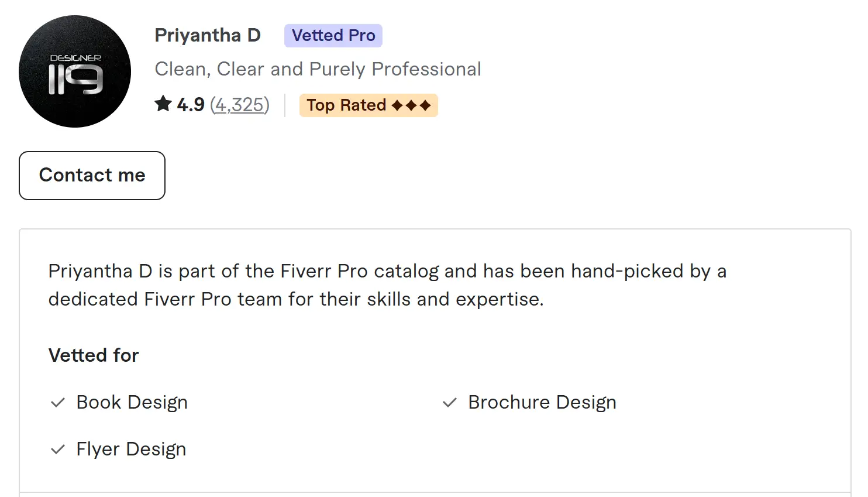Click the Vetted Pro badge
This screenshot has height=497, width=868.
(x=333, y=36)
